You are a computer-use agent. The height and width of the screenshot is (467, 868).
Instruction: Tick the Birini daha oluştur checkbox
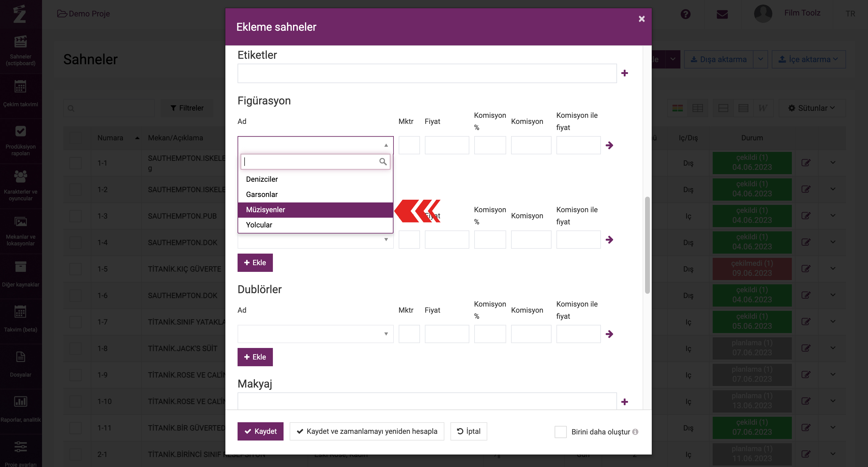point(560,432)
